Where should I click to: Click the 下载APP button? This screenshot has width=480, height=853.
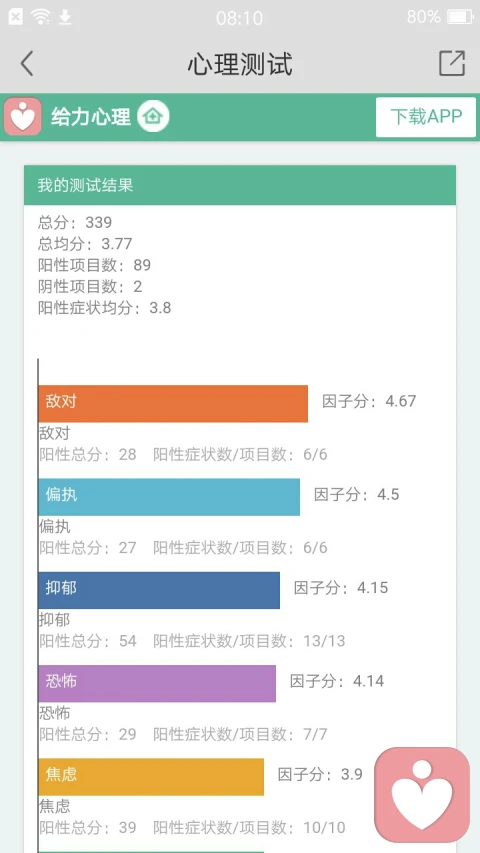(x=426, y=117)
